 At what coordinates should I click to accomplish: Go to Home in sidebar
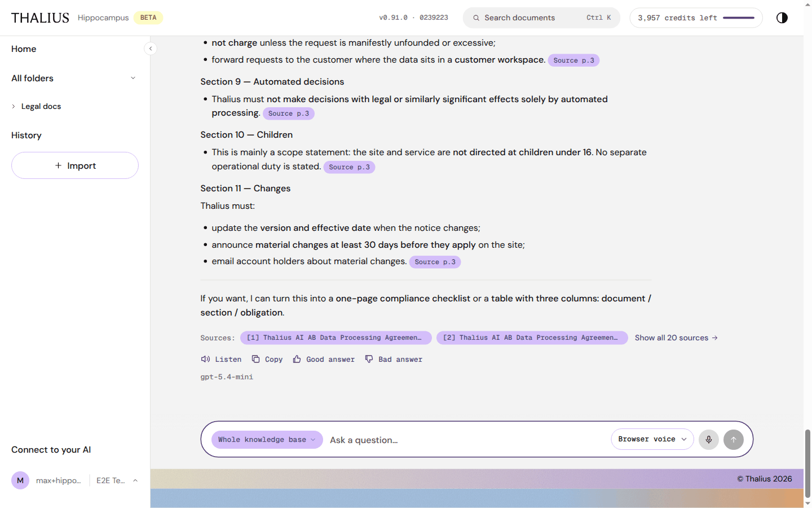(x=24, y=49)
